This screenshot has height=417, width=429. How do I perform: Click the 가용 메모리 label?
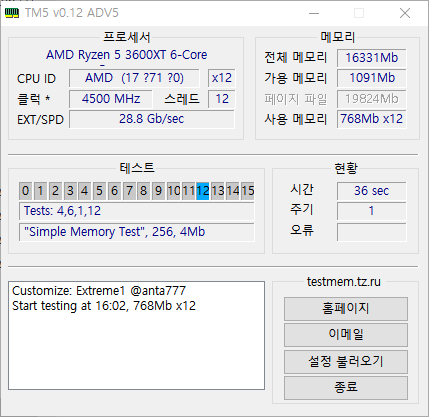tap(296, 78)
